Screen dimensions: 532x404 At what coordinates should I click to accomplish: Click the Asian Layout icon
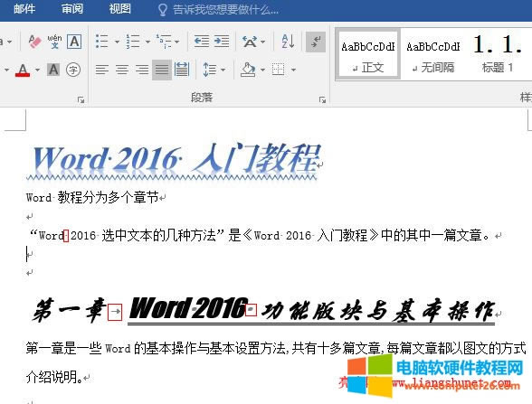pyautogui.click(x=250, y=42)
